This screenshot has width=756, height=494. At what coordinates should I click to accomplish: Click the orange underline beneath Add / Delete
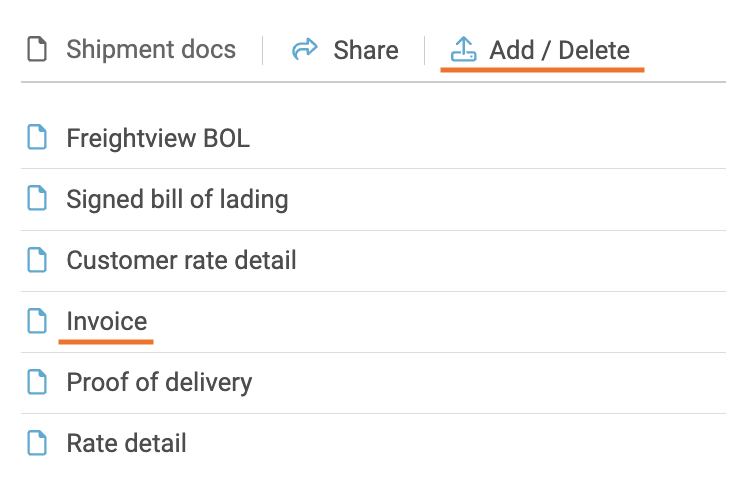542,70
